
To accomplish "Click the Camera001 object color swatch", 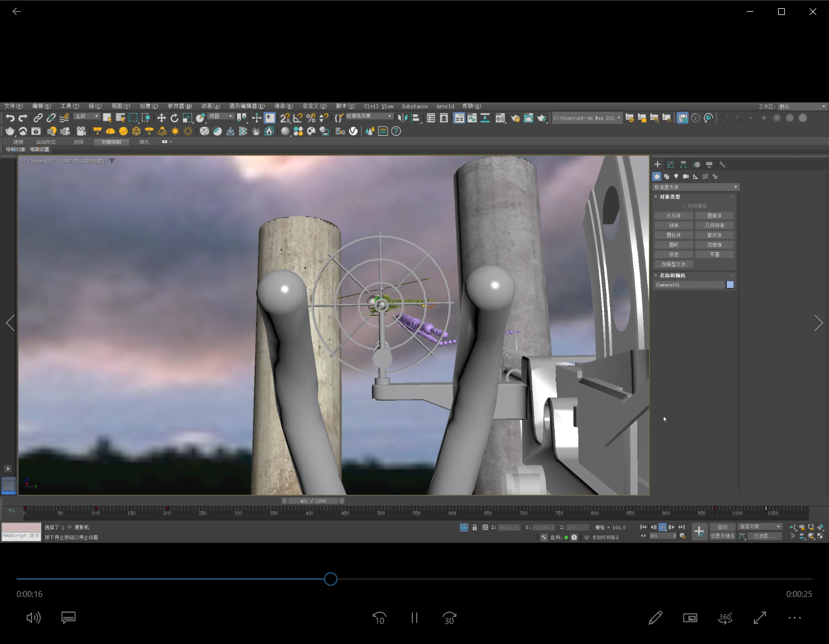I will coord(730,285).
